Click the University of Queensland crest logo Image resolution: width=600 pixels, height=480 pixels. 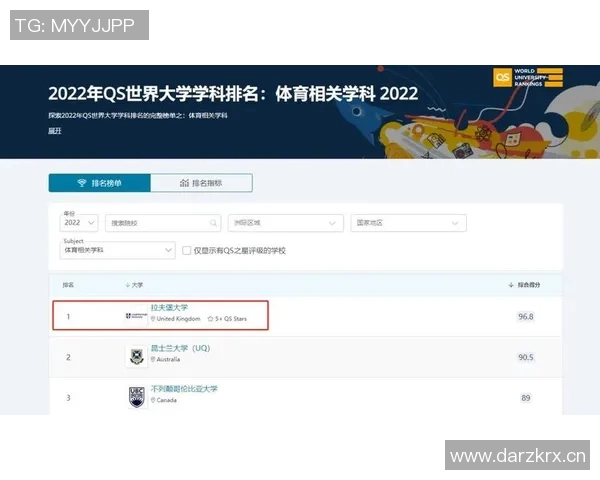click(137, 356)
